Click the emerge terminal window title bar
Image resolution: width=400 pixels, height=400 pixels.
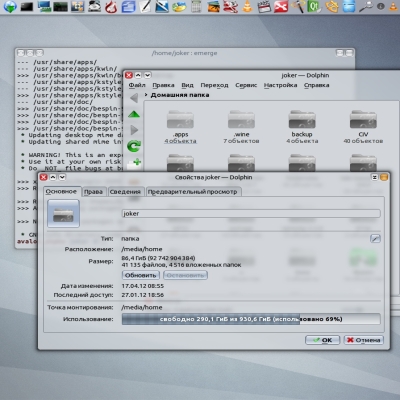(185, 53)
